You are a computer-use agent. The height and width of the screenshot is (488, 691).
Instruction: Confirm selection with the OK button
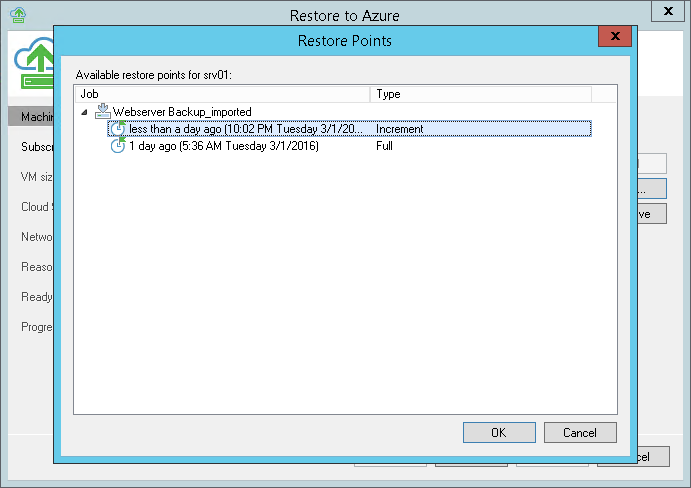[x=499, y=432]
